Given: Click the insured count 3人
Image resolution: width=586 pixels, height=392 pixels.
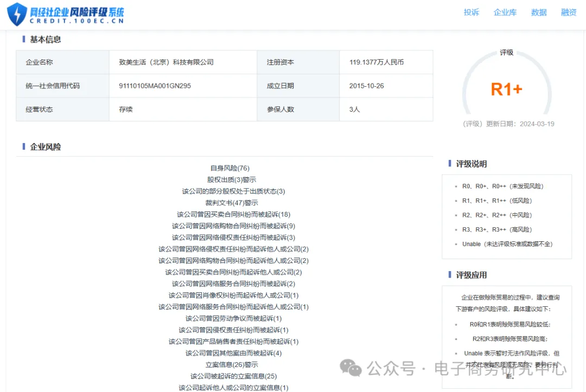Looking at the screenshot, I should tap(354, 110).
